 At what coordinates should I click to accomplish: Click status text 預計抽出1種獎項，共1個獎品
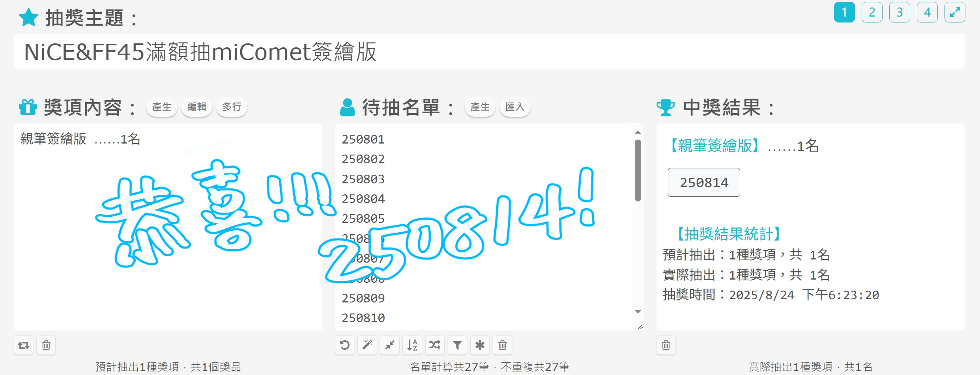[168, 367]
